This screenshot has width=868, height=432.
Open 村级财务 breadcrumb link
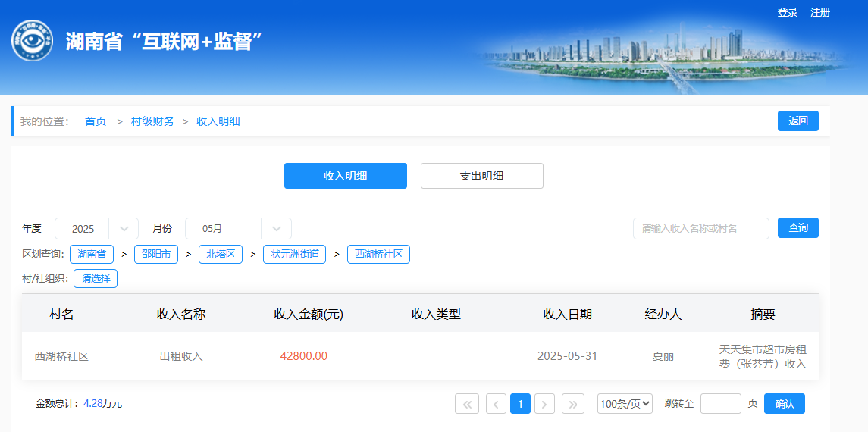point(152,122)
